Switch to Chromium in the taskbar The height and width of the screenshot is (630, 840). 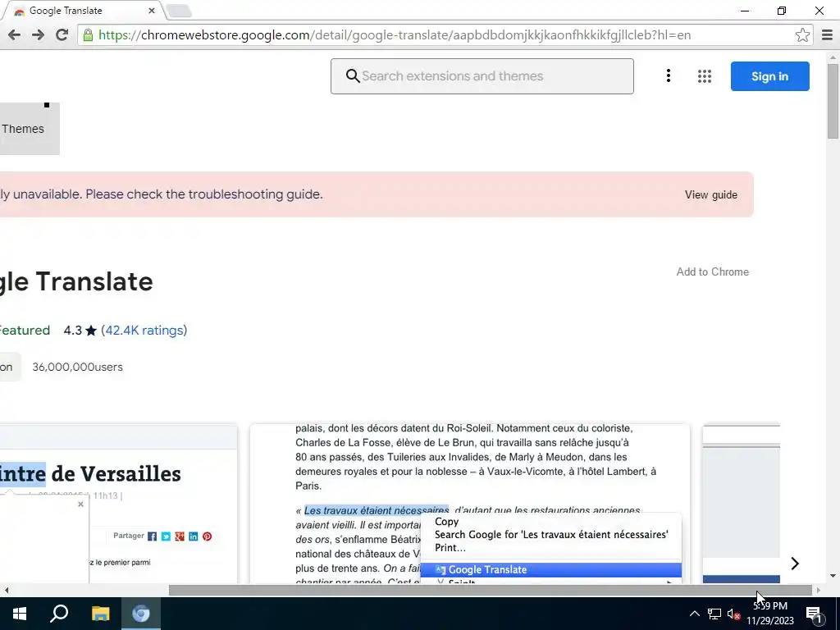[141, 614]
